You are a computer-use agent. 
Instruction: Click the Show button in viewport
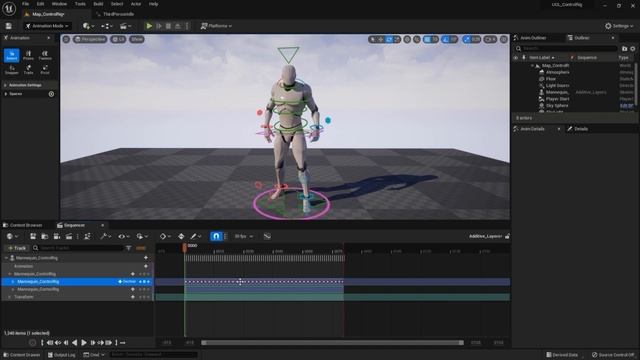click(137, 39)
